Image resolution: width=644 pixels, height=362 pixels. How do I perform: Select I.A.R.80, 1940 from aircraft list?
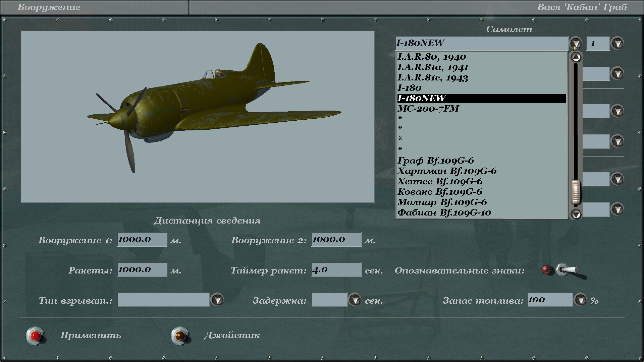tap(432, 57)
